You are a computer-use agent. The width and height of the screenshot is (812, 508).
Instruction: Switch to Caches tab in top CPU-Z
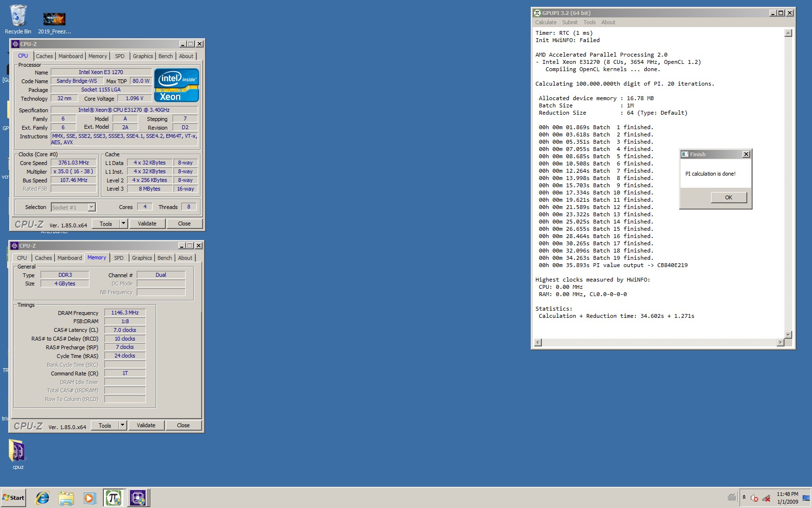pos(44,56)
